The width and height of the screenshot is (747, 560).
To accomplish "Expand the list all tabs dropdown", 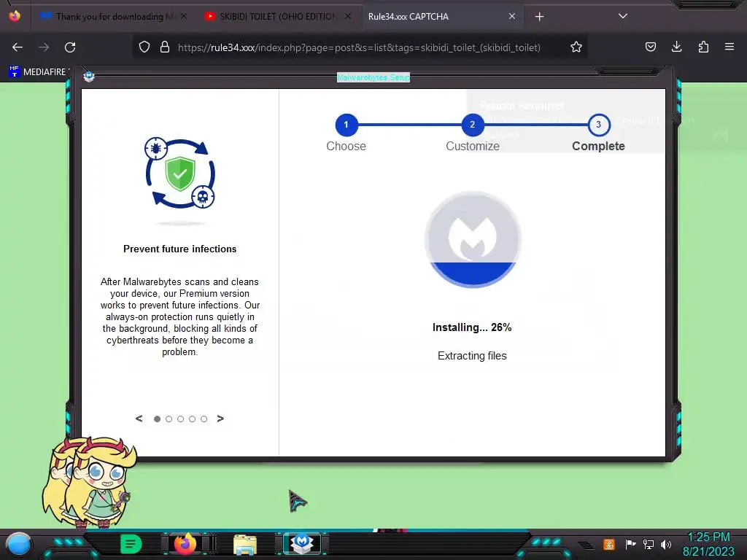I will (623, 16).
